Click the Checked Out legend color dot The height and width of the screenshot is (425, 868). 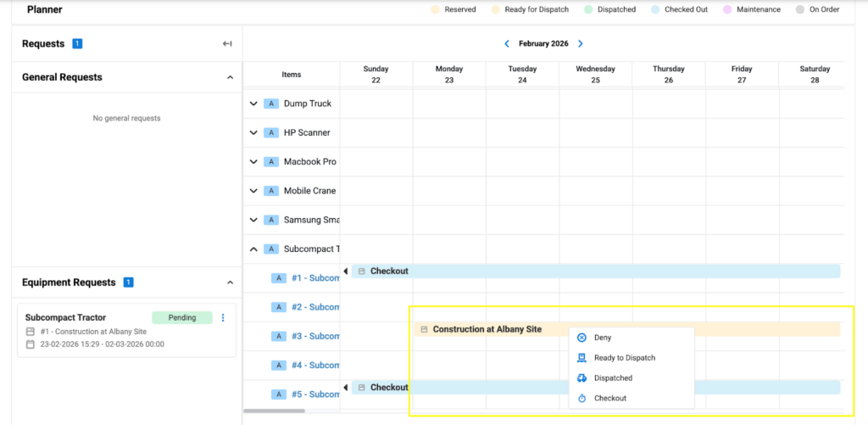[x=657, y=10]
